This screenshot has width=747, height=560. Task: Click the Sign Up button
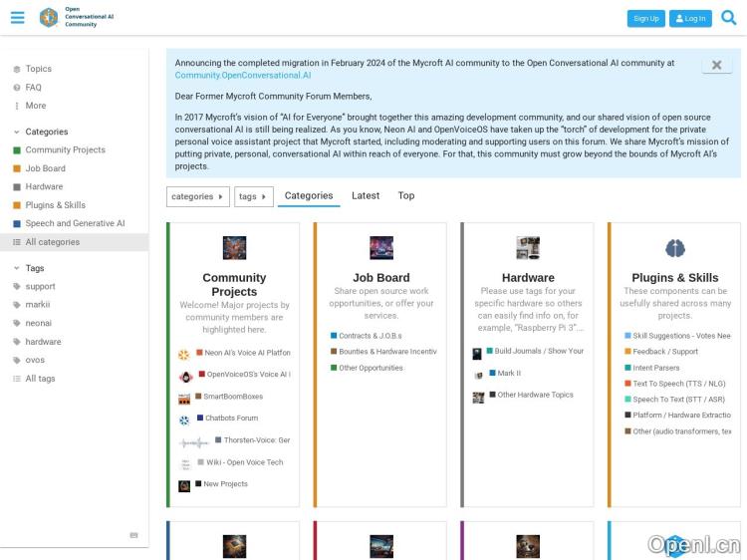pyautogui.click(x=645, y=18)
